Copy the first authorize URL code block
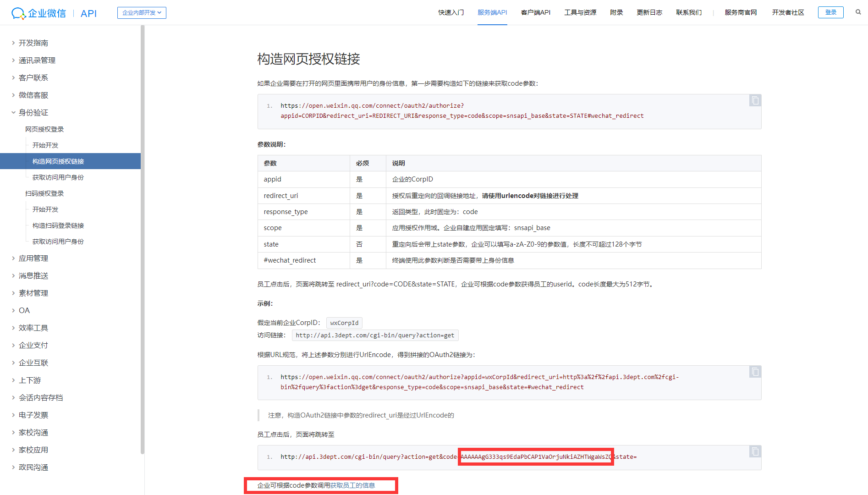This screenshot has width=868, height=495. click(x=755, y=100)
